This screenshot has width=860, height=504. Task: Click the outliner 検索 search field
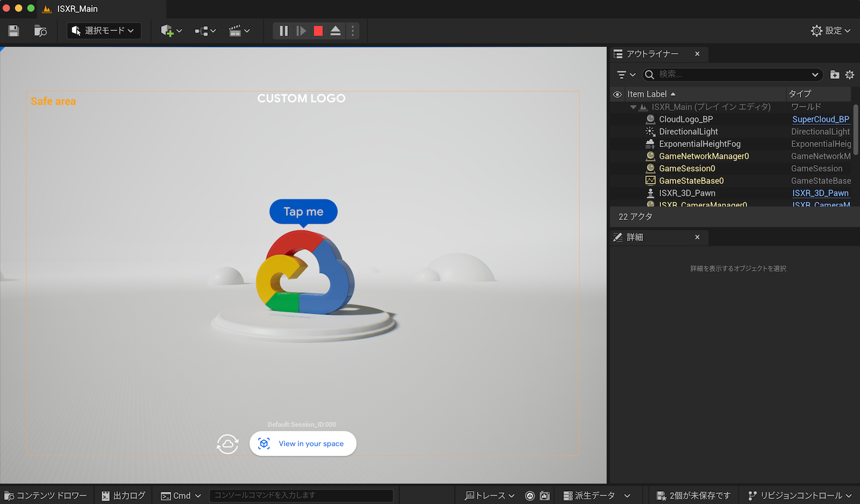coord(732,75)
